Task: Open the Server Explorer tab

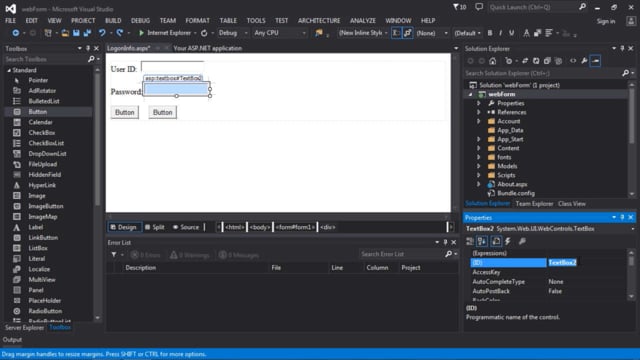Action: click(x=24, y=327)
